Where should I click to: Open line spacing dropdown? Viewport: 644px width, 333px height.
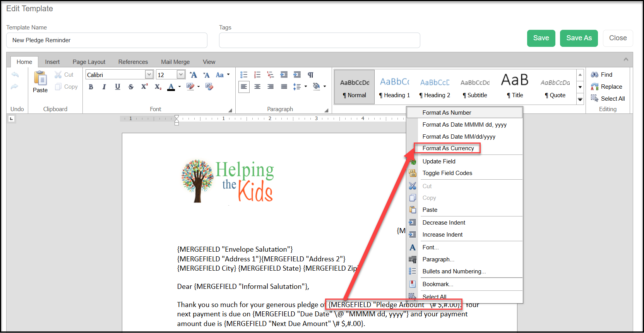300,87
